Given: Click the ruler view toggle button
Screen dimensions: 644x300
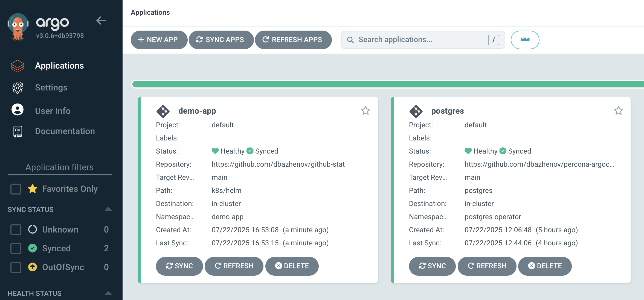Looking at the screenshot, I should (525, 40).
